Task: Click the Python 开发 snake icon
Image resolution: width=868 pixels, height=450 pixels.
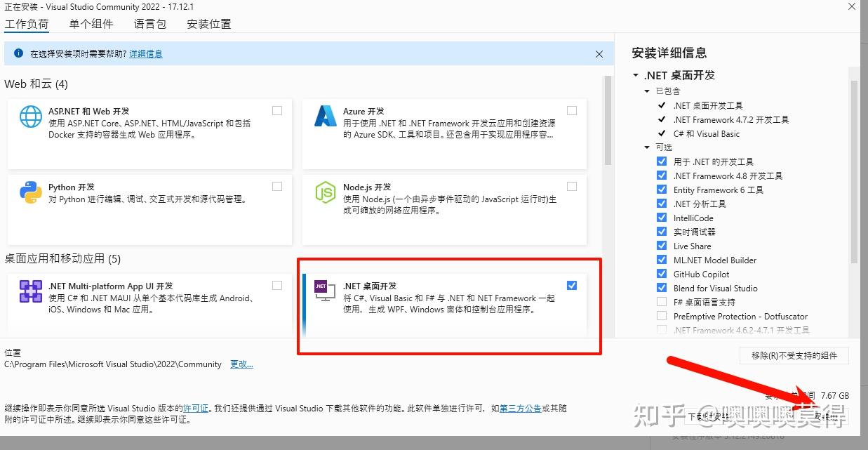Action: pos(31,192)
